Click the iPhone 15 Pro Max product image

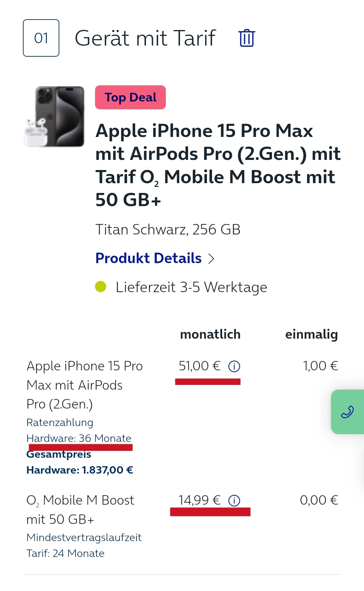coord(54,117)
